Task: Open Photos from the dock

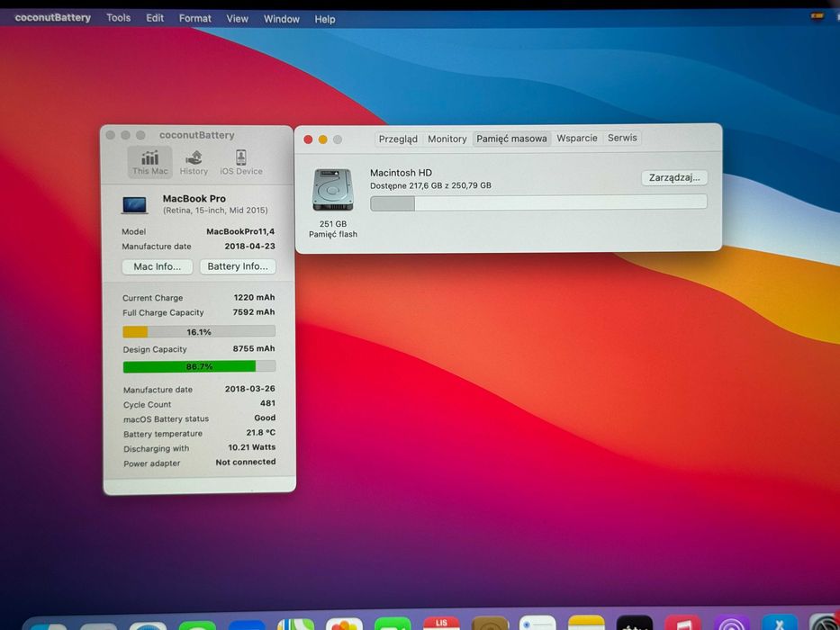Action: 344,624
